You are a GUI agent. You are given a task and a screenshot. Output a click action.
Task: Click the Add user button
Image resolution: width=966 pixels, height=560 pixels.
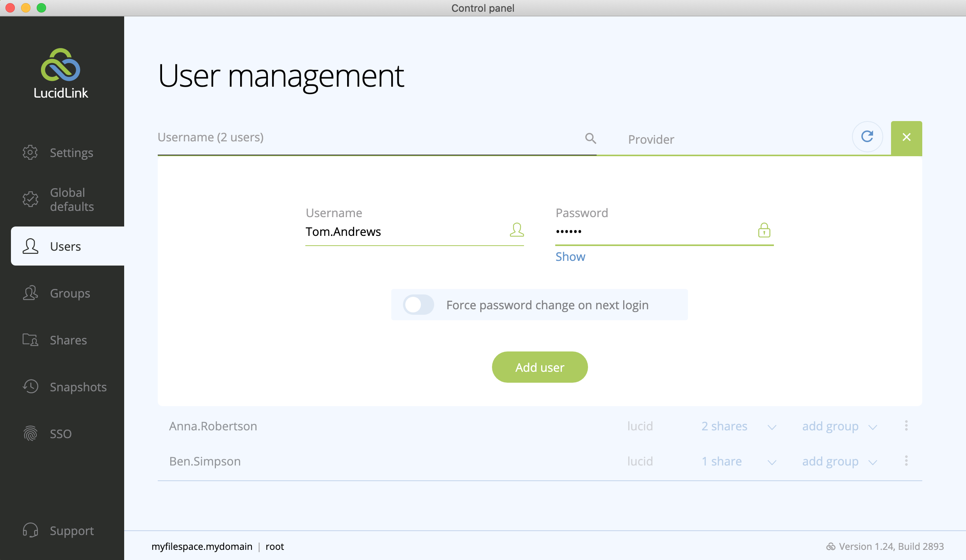click(540, 367)
